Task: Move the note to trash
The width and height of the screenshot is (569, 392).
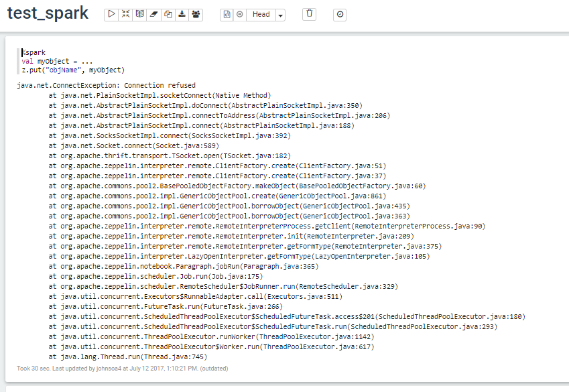Action: [308, 14]
